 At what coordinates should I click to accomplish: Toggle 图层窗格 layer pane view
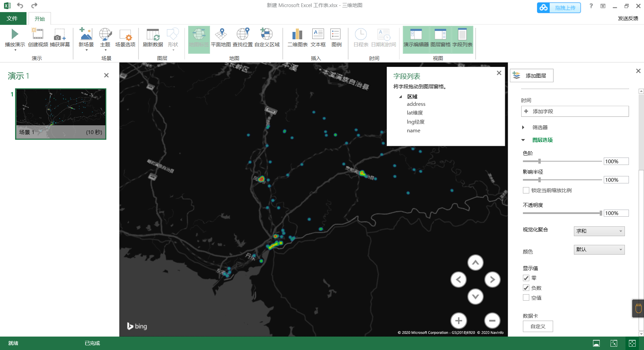tap(440, 40)
